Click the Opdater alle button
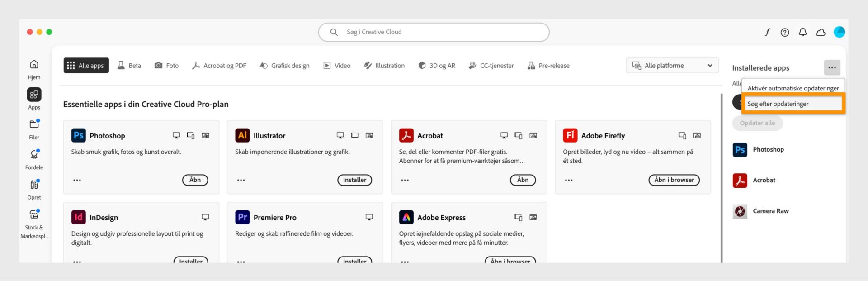This screenshot has width=868, height=281. click(x=757, y=123)
